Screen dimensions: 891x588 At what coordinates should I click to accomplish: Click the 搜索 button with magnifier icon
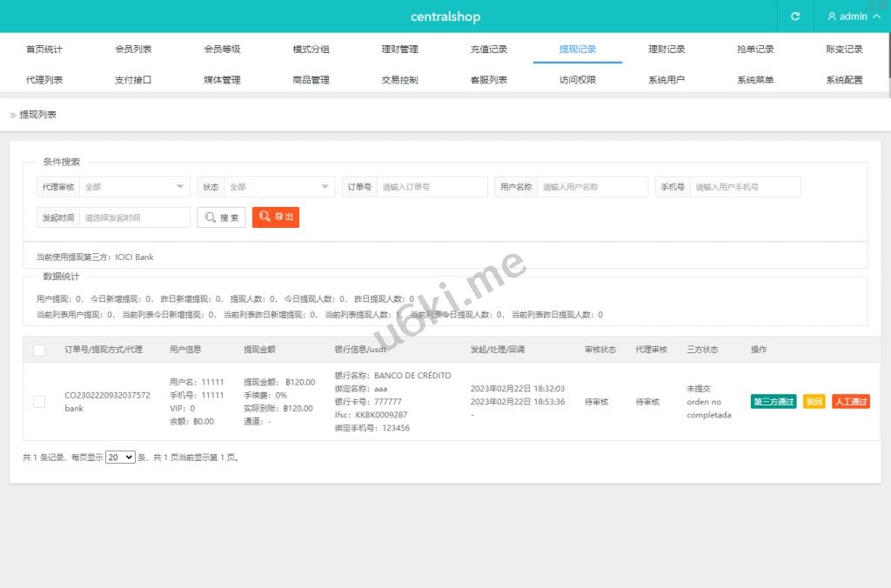point(221,217)
